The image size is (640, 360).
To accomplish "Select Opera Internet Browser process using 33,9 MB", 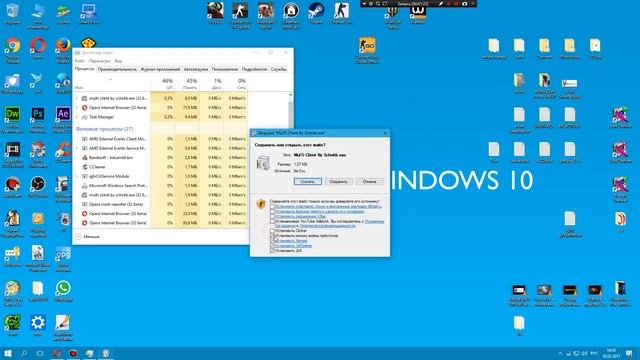I will (161, 213).
